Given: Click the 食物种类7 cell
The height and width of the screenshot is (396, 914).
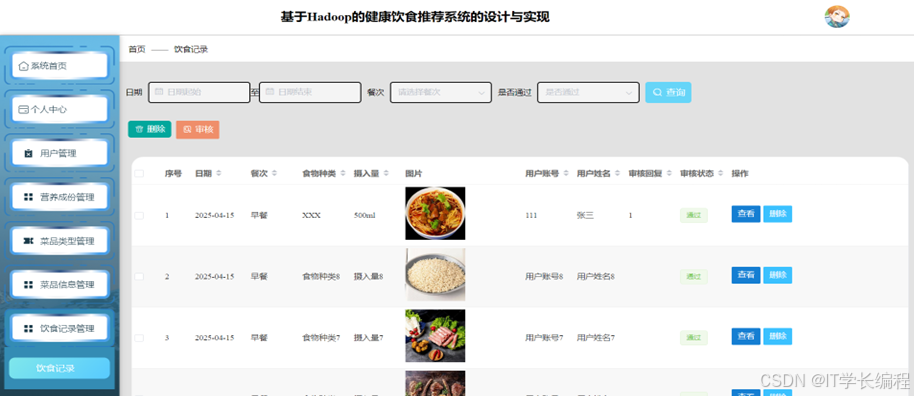Looking at the screenshot, I should 321,338.
